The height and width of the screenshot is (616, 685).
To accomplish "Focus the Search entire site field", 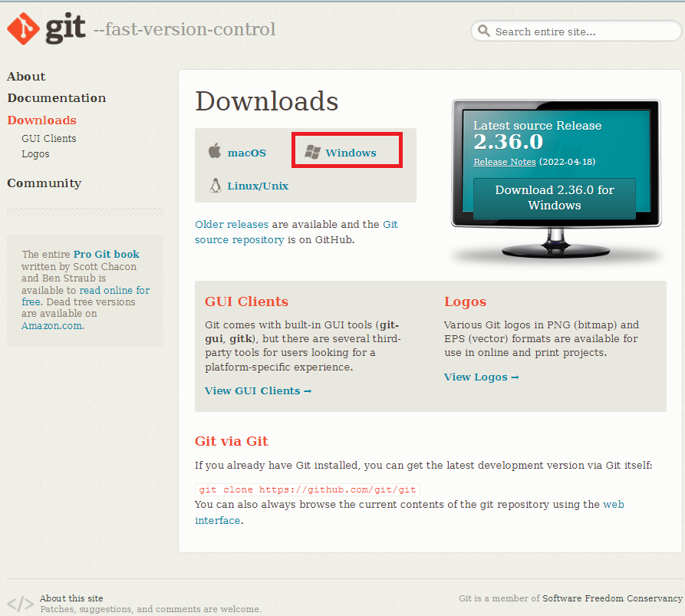I will 576,31.
